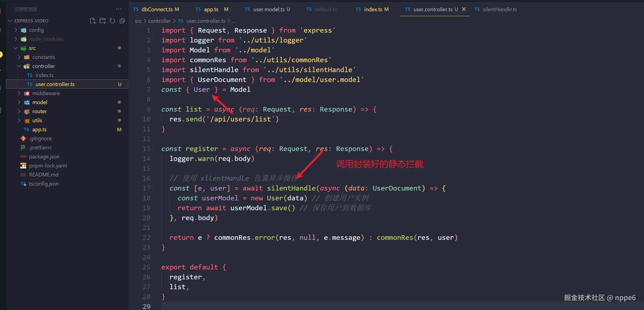The image size is (644, 310).
Task: Refresh the explorer file tree
Action: click(x=112, y=21)
